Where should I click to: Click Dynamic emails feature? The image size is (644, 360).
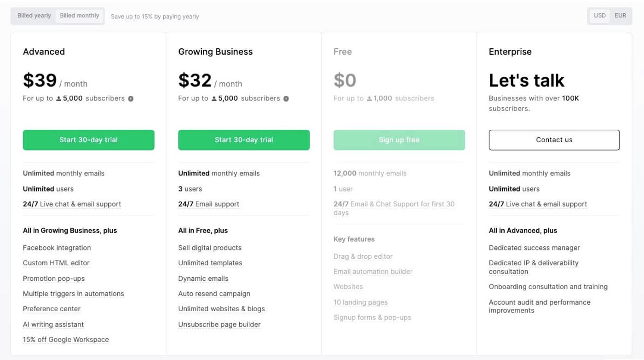pyautogui.click(x=203, y=279)
